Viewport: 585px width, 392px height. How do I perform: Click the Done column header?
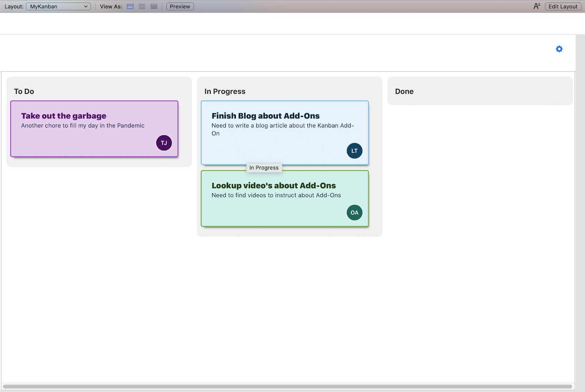[x=404, y=91]
